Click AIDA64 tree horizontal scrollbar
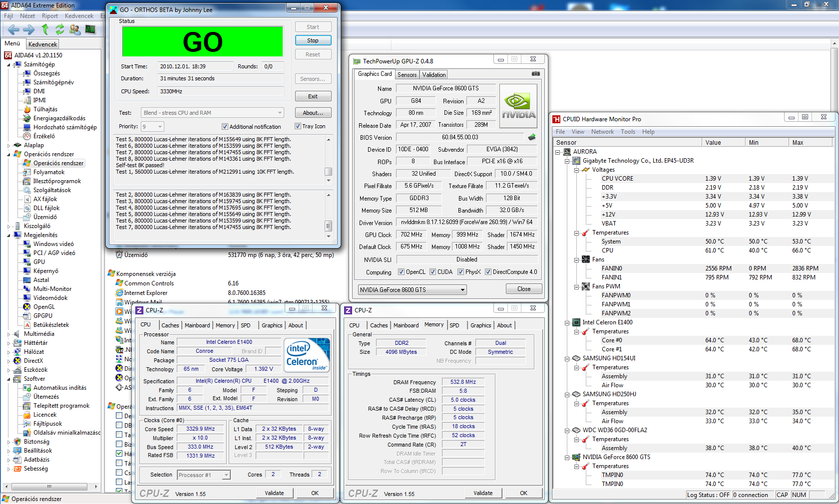This screenshot has width=839, height=504. [49, 486]
